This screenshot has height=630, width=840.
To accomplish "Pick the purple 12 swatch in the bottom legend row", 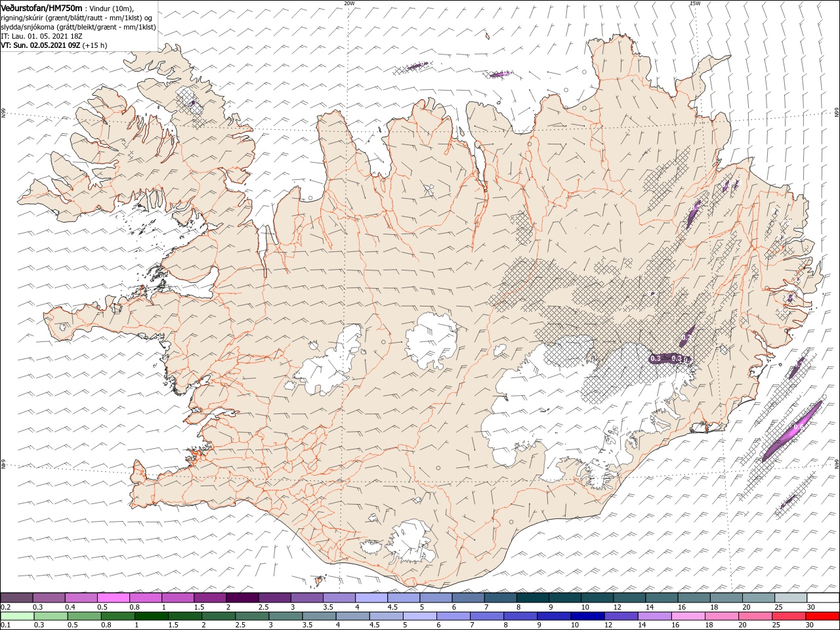I will coord(621,616).
